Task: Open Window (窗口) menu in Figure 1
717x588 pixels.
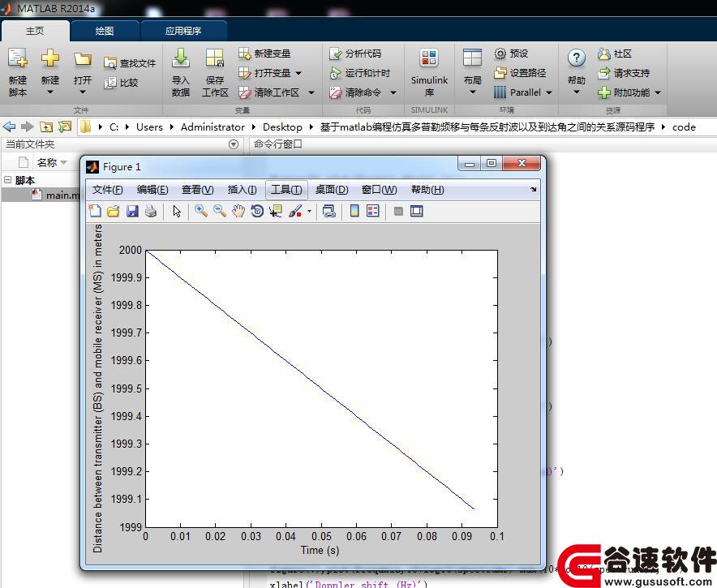Action: pyautogui.click(x=379, y=189)
